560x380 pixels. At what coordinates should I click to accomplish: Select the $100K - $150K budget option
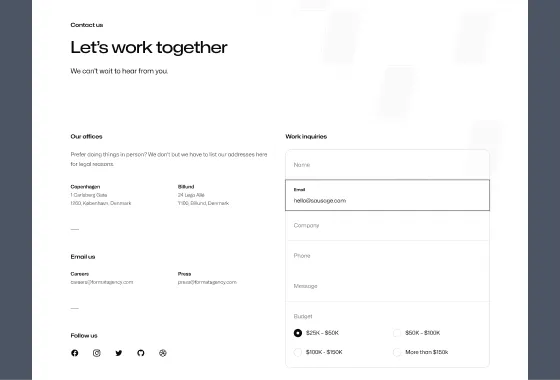298,352
